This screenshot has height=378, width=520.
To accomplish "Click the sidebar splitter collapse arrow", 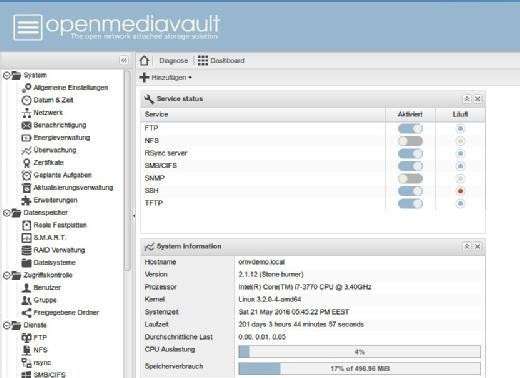I will click(x=134, y=216).
